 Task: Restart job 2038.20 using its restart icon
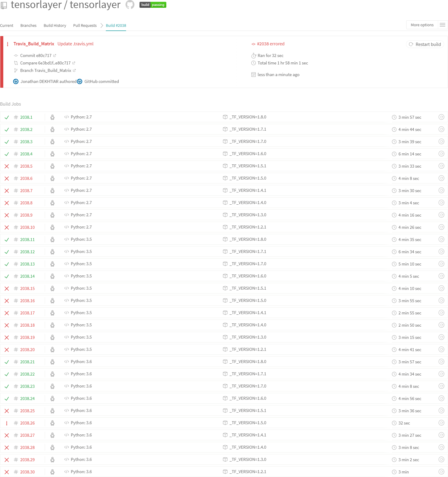coord(441,350)
